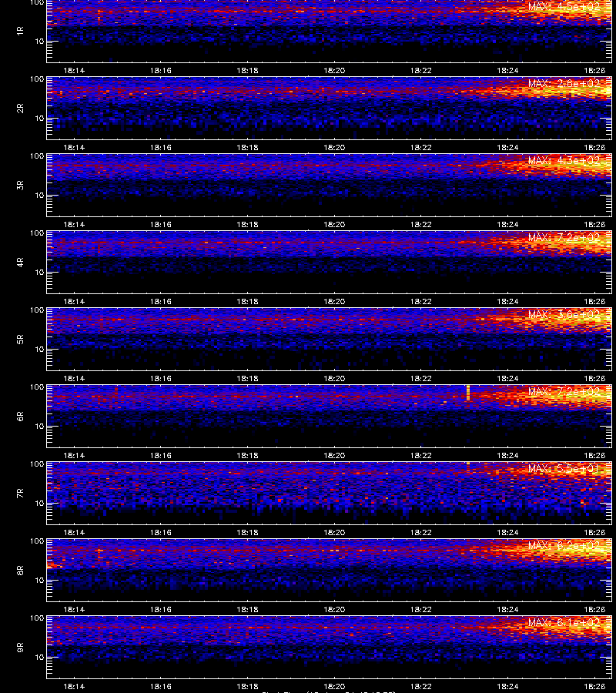Select the MAX: 6.2e+02 readout in panel 8R
Viewport: 616px width, 693px height.
564,545
